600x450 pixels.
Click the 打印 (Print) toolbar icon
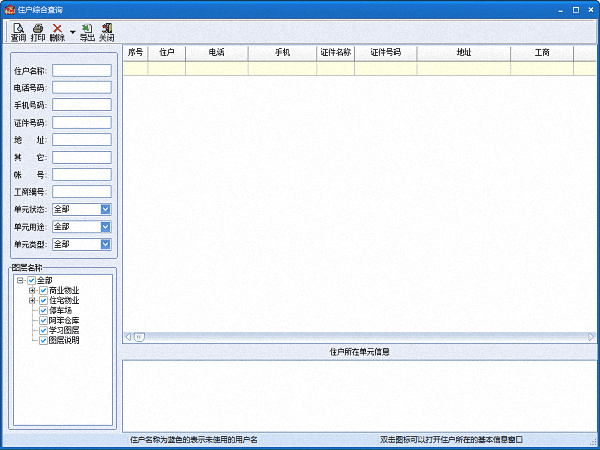click(x=38, y=32)
